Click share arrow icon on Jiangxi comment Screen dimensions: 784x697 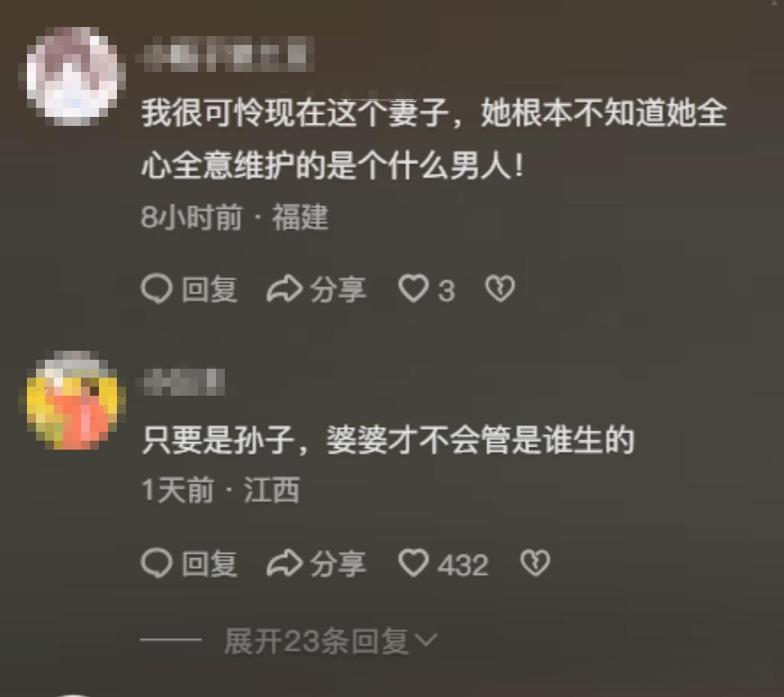[x=284, y=563]
